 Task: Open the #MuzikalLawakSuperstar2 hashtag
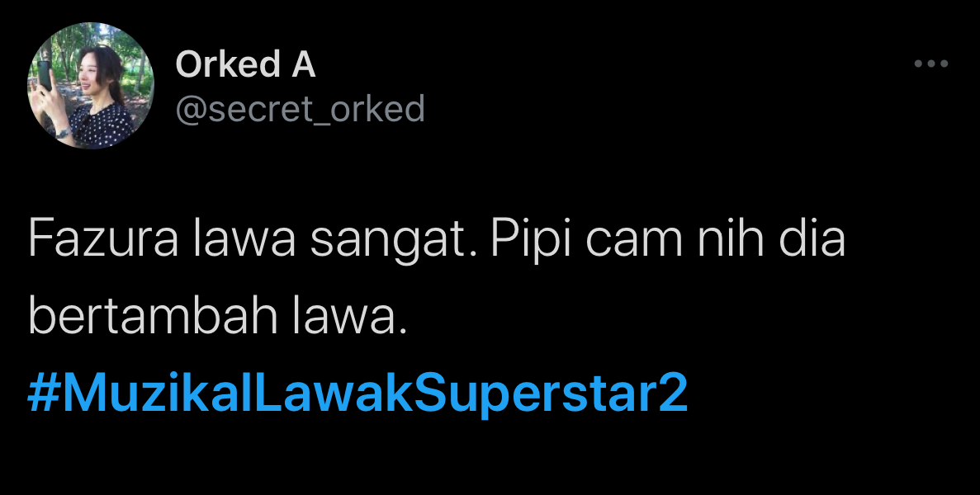pyautogui.click(x=357, y=393)
